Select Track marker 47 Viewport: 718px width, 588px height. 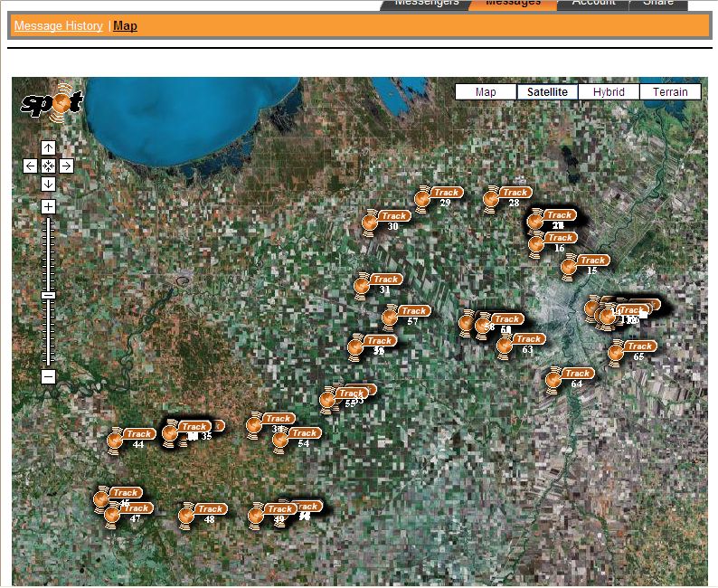(128, 515)
